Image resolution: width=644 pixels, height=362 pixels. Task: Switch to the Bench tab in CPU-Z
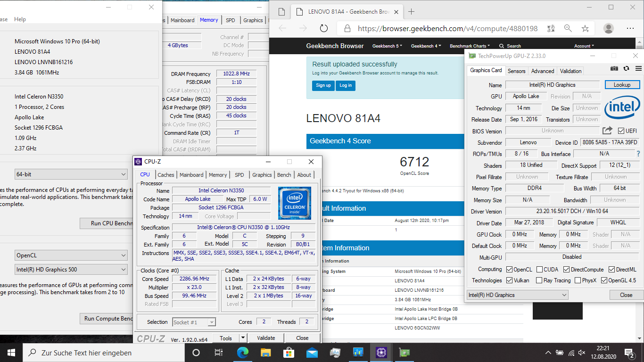284,175
